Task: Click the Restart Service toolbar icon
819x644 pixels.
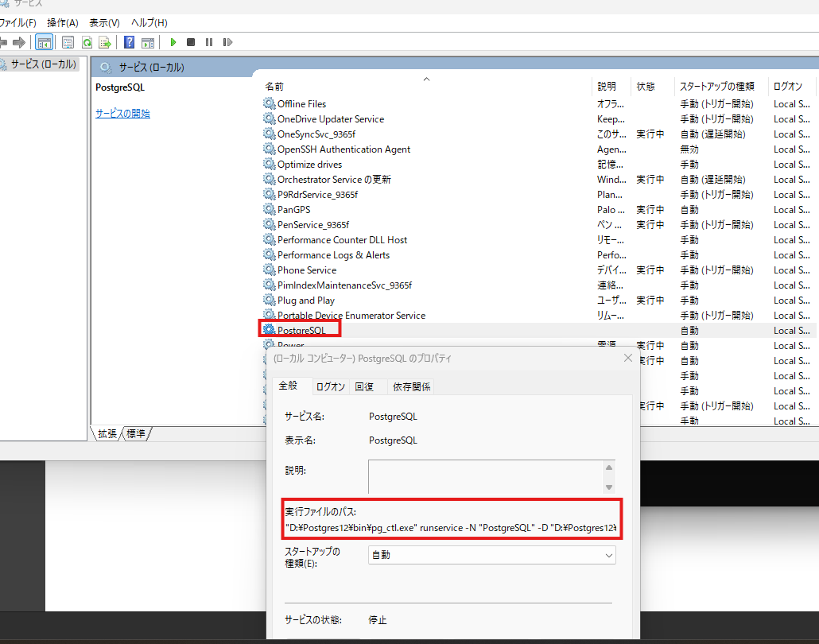Action: tap(228, 42)
